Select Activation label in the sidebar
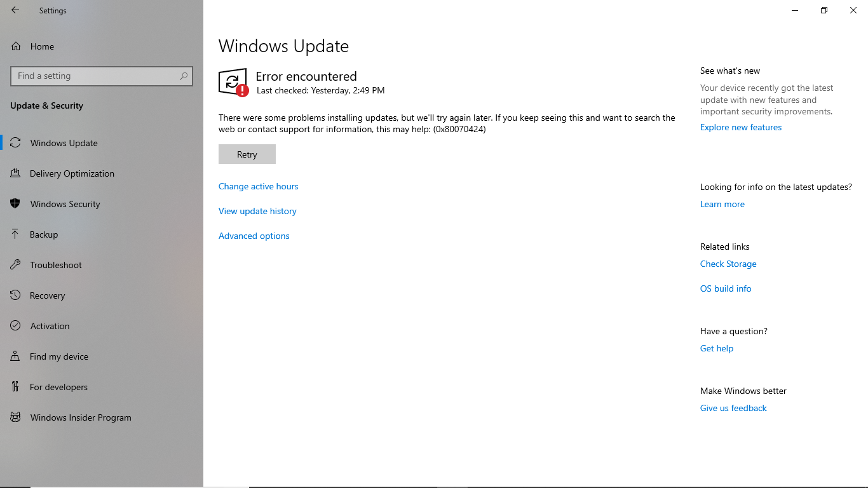 pyautogui.click(x=50, y=326)
